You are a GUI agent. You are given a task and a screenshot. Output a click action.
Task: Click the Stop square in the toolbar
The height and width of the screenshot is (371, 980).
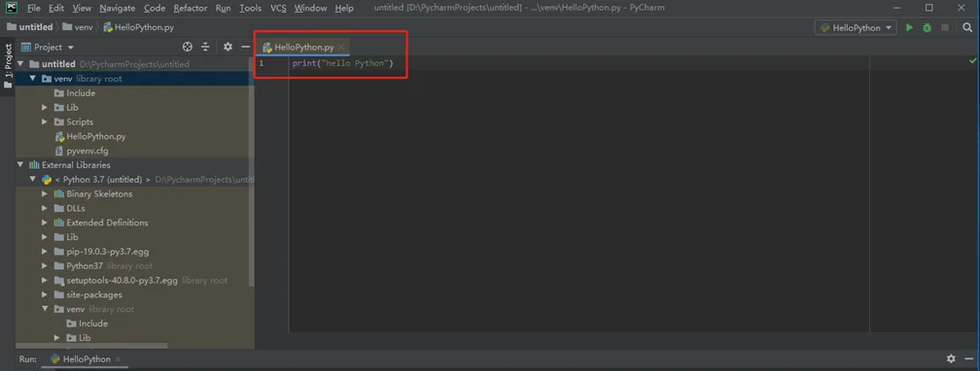945,27
